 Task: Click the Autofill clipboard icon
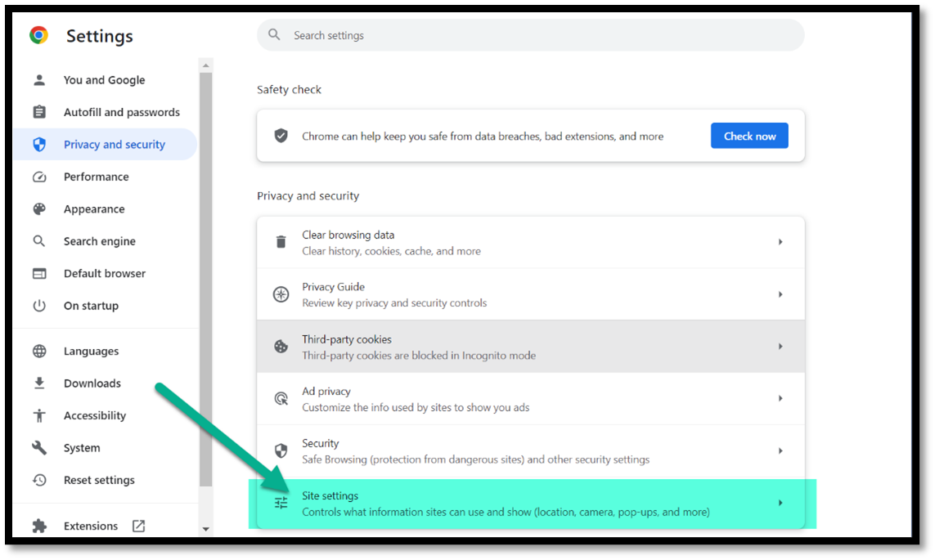pyautogui.click(x=39, y=112)
